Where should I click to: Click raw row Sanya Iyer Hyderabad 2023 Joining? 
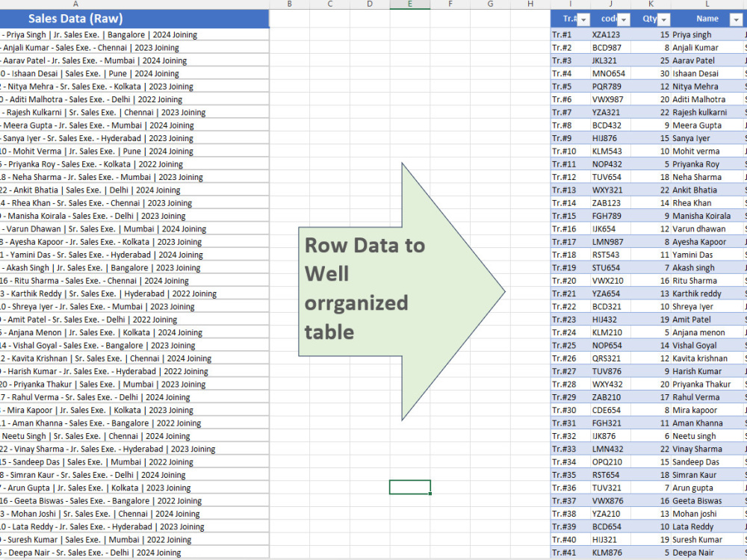(134, 138)
